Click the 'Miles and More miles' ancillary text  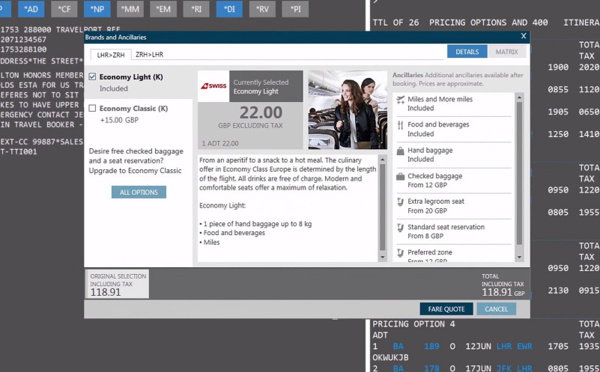click(x=440, y=99)
